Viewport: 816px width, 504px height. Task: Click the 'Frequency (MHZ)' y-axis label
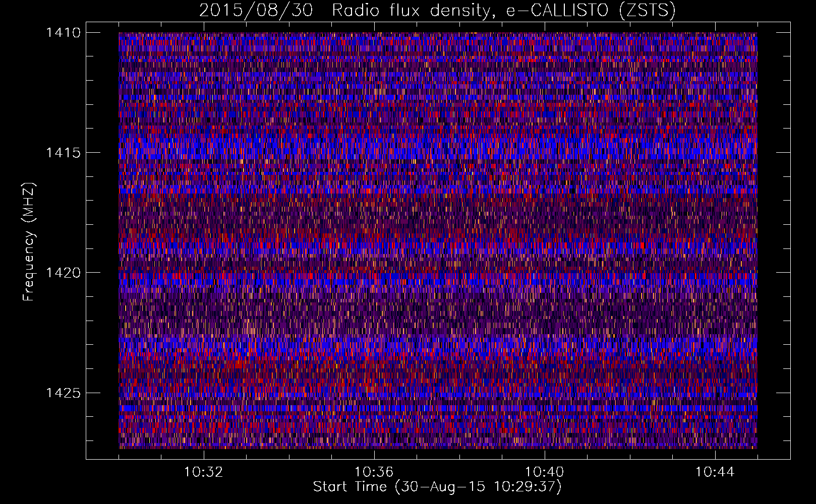pos(29,242)
